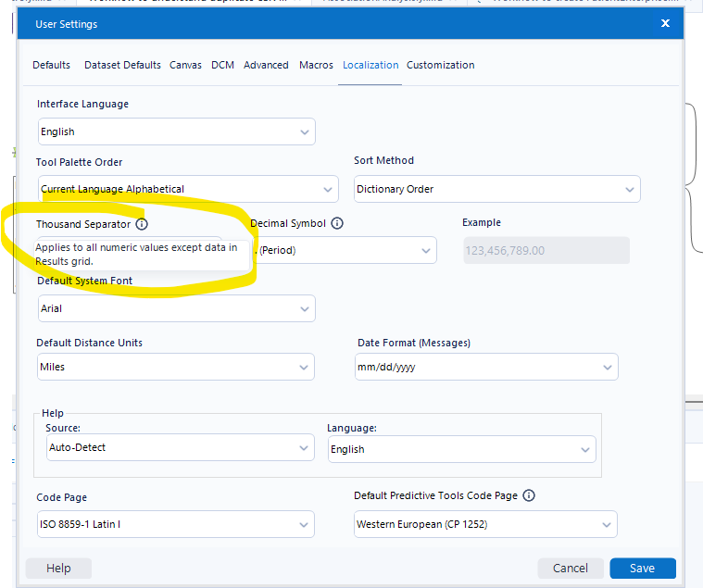This screenshot has width=703, height=588.
Task: Click the Example 123,456,789.00 field
Action: pyautogui.click(x=546, y=250)
